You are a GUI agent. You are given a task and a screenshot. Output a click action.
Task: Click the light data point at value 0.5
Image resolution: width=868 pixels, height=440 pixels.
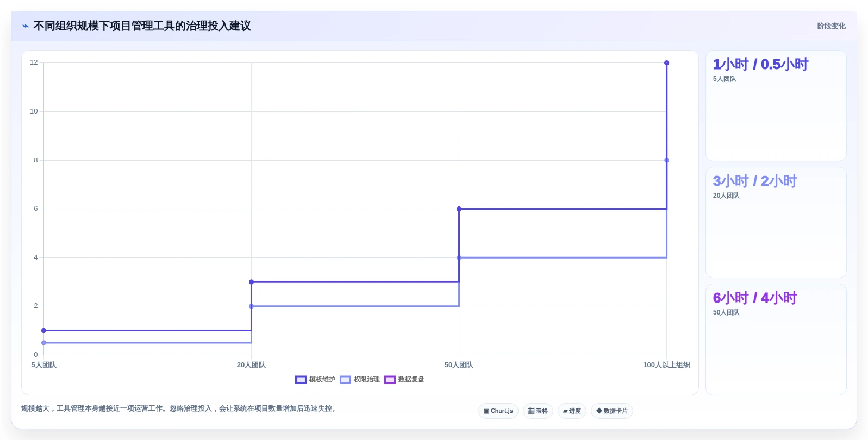click(43, 343)
